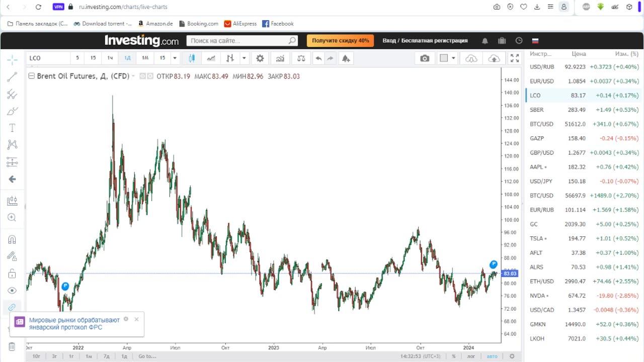Undo the last chart action
Screen dimensions: 644x362
click(318, 58)
